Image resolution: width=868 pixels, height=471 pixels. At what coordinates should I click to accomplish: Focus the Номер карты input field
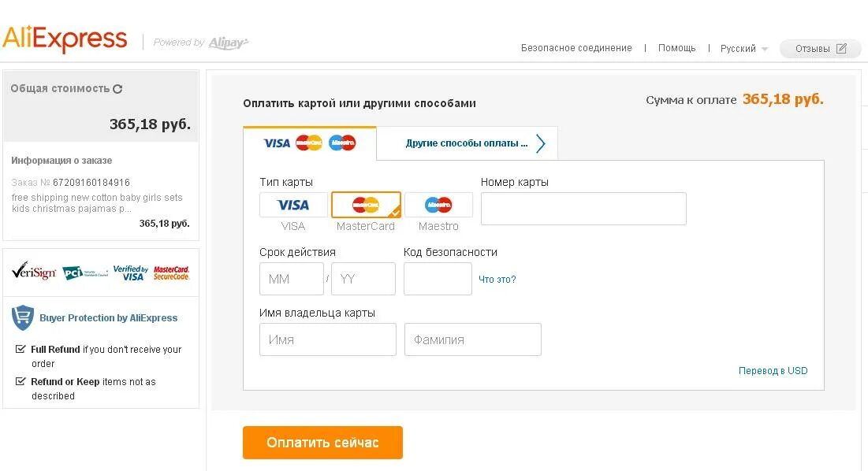point(583,209)
